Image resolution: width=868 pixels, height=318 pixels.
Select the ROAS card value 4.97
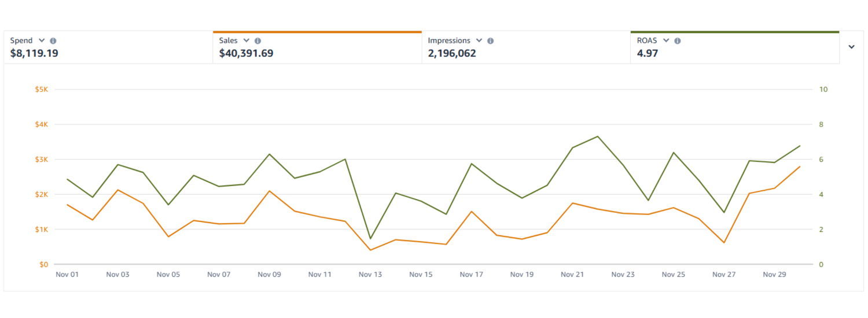coord(647,53)
